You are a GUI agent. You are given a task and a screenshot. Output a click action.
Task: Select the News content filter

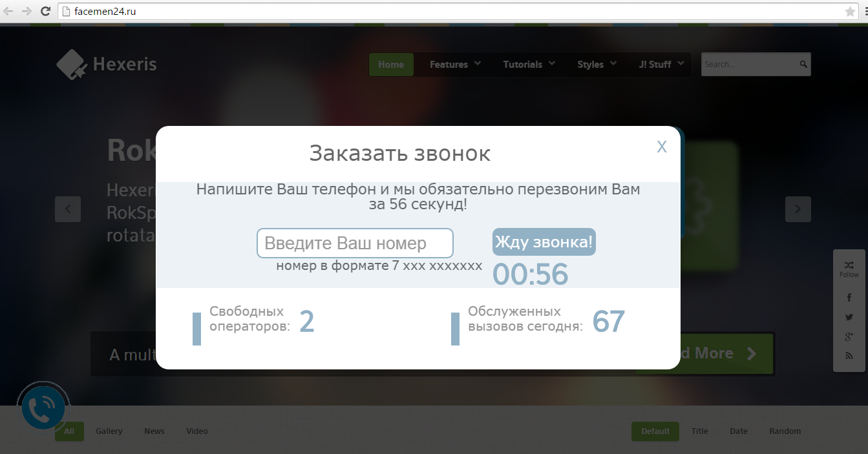coord(154,431)
